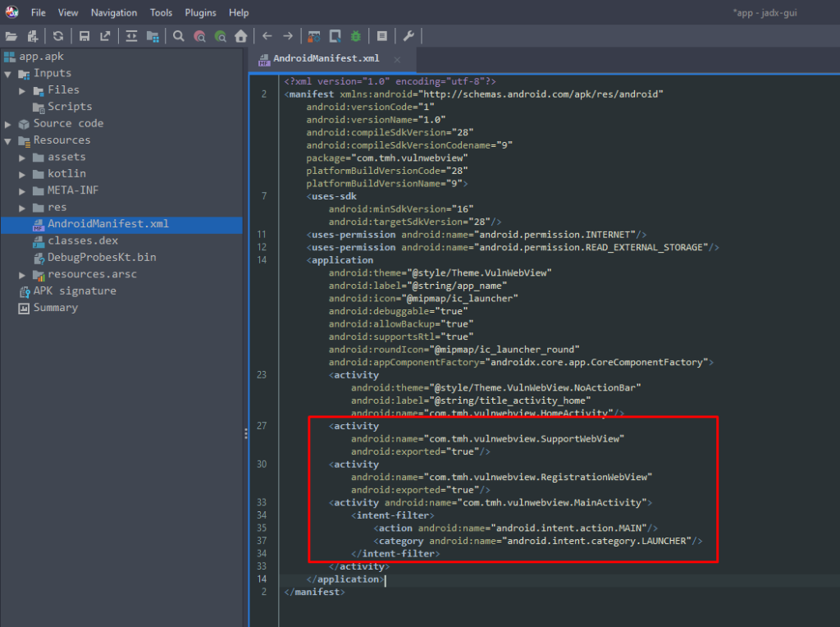Expand the kotlin folder
This screenshot has height=627, width=840.
point(22,175)
